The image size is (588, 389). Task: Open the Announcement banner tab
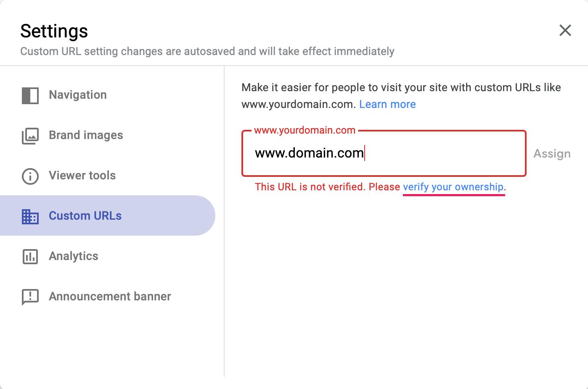[110, 297]
